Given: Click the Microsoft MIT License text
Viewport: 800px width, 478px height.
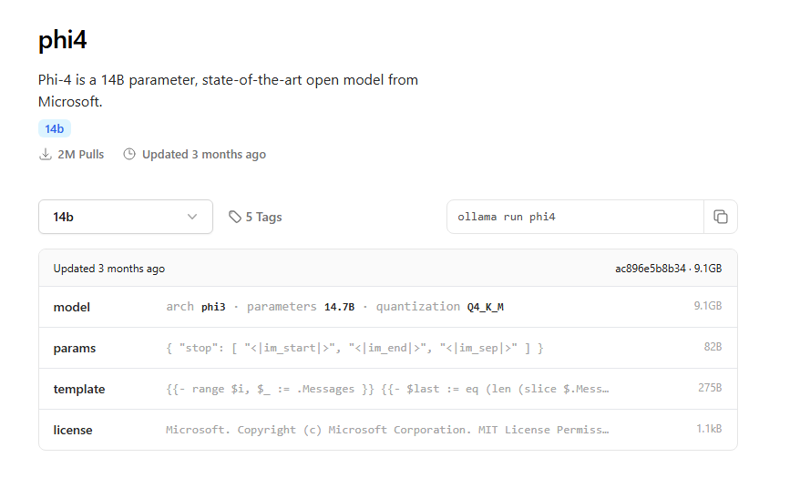Looking at the screenshot, I should [x=387, y=430].
